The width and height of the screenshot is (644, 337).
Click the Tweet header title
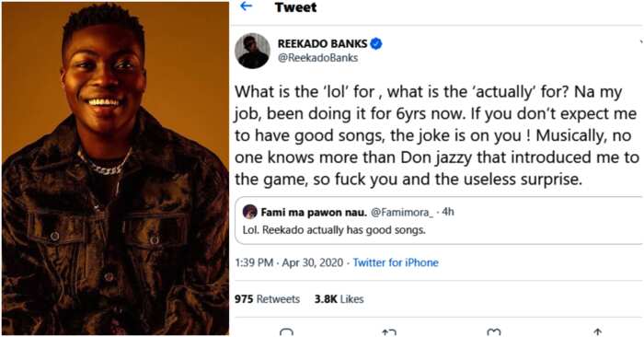tap(295, 7)
